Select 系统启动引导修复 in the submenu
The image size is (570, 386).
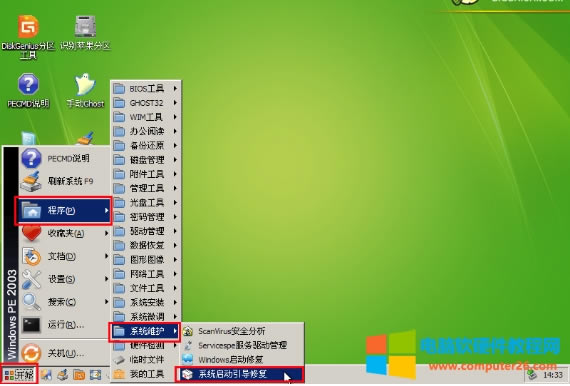[239, 374]
